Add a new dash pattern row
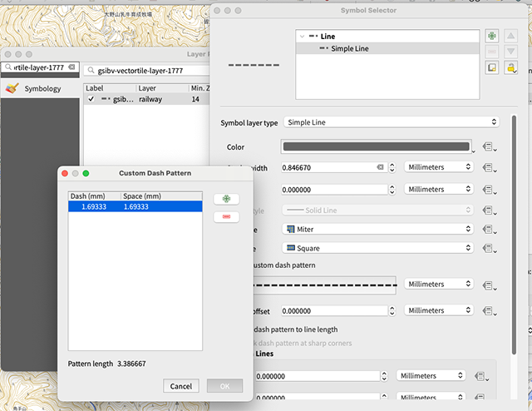Screen dimensions: 532x411 coord(226,200)
